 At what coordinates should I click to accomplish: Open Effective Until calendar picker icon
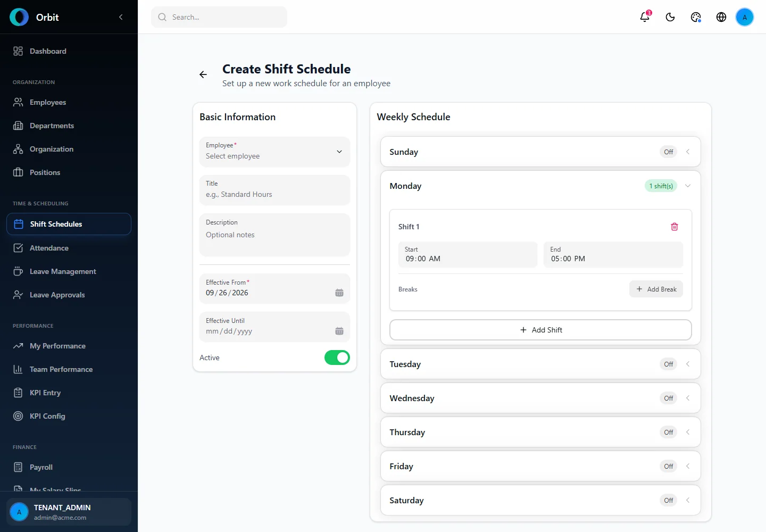[339, 331]
